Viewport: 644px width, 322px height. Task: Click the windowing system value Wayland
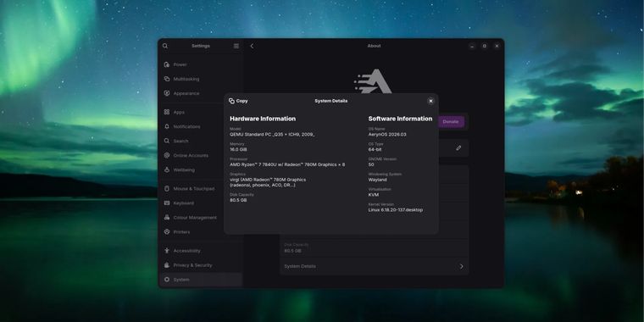[377, 180]
